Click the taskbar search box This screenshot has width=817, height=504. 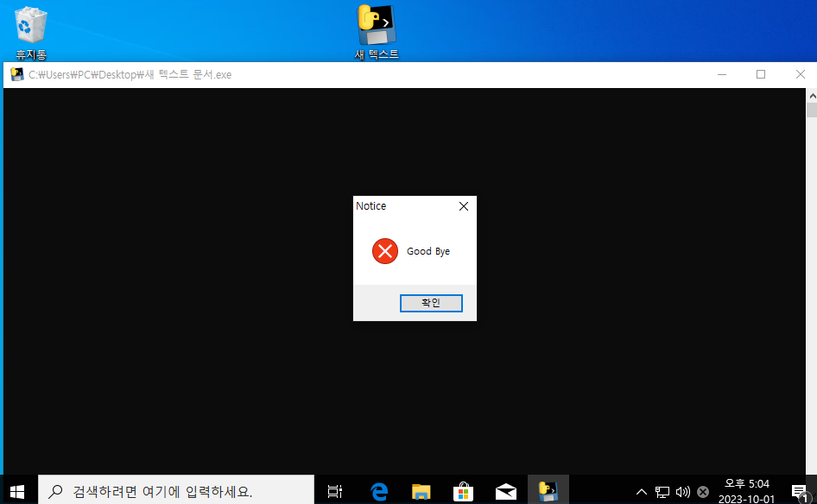click(x=176, y=491)
